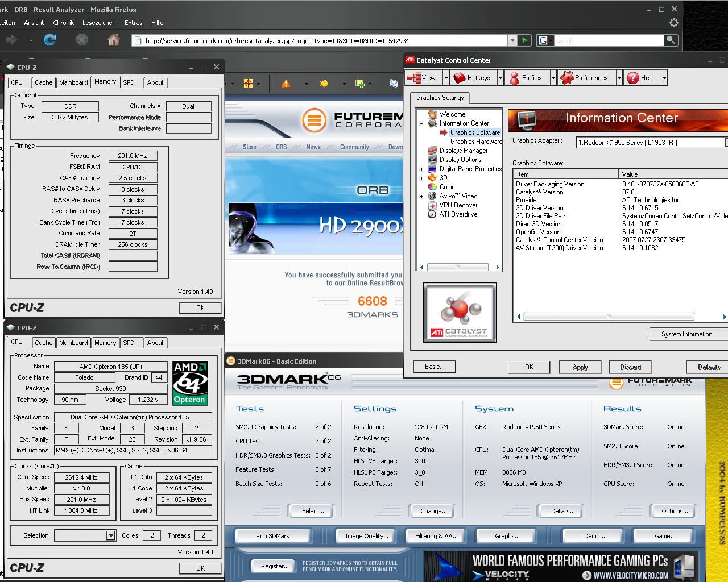Open the Graphics Adapter combo box
Screen dimensions: 728x582
coord(651,143)
